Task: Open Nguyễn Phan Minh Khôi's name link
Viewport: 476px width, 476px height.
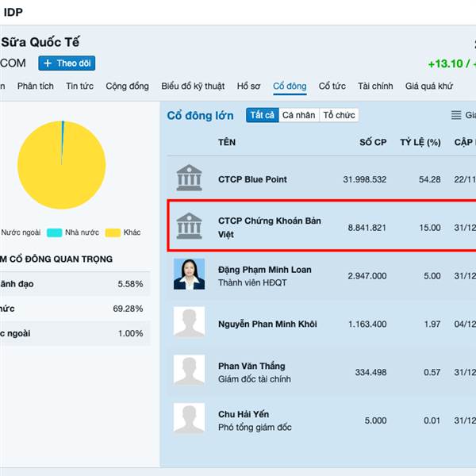Action: pos(267,324)
